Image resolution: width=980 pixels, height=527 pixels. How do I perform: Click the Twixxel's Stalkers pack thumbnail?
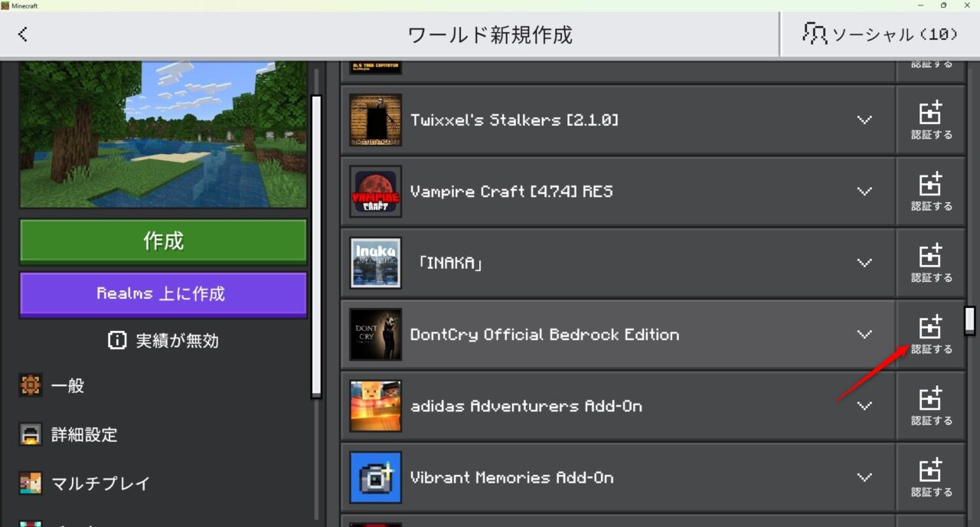click(375, 120)
